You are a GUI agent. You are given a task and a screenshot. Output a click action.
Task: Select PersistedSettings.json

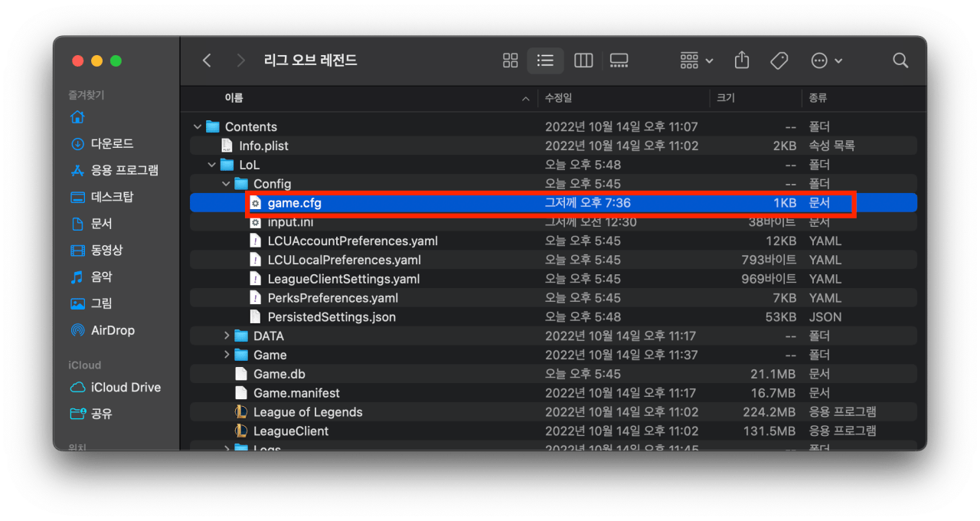tap(554, 316)
